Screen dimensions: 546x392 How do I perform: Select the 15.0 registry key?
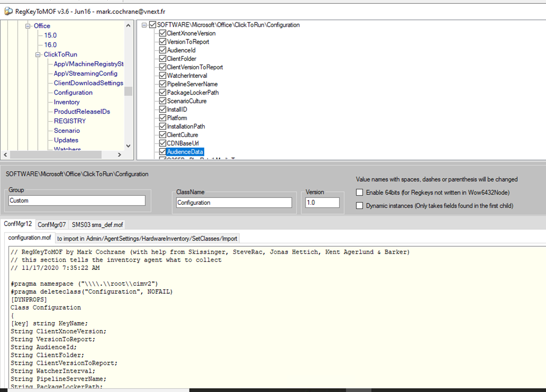pyautogui.click(x=50, y=35)
